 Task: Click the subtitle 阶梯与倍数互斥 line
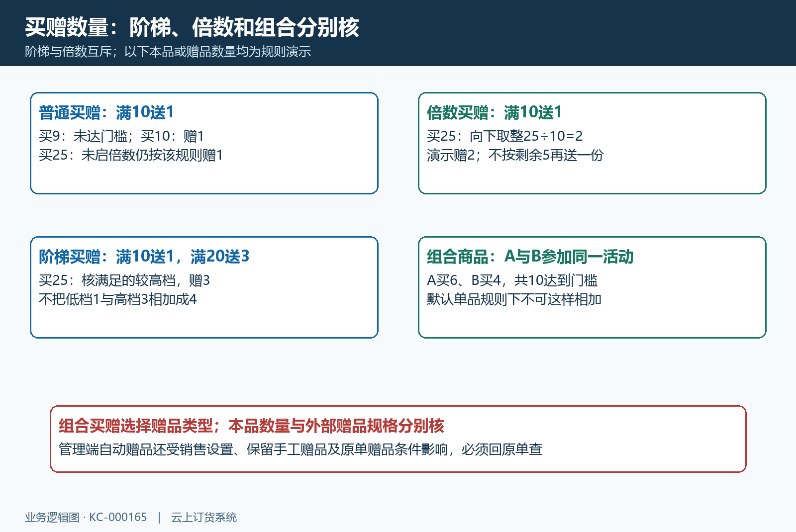(x=168, y=52)
